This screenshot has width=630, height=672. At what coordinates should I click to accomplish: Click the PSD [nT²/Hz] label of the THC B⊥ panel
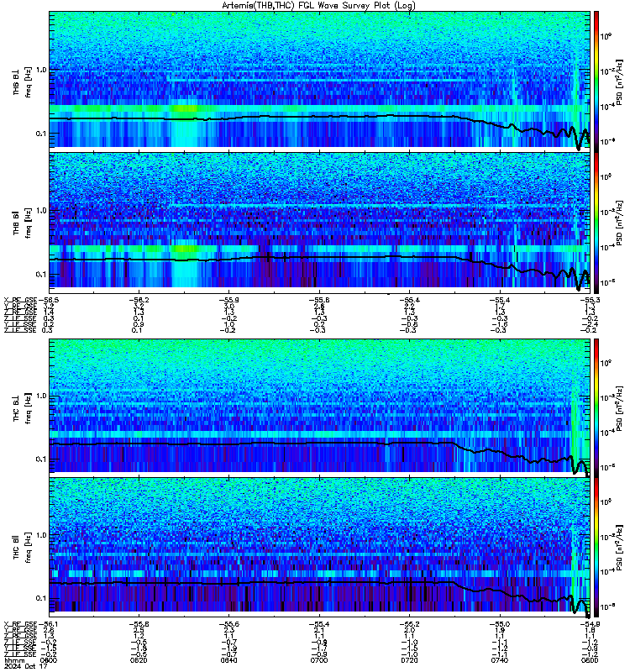coord(620,408)
